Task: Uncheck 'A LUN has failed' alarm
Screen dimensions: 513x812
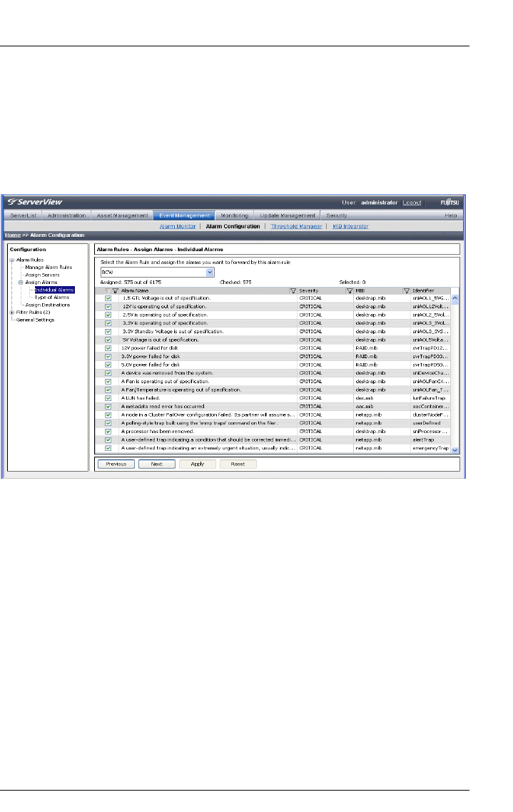Action: click(x=108, y=398)
